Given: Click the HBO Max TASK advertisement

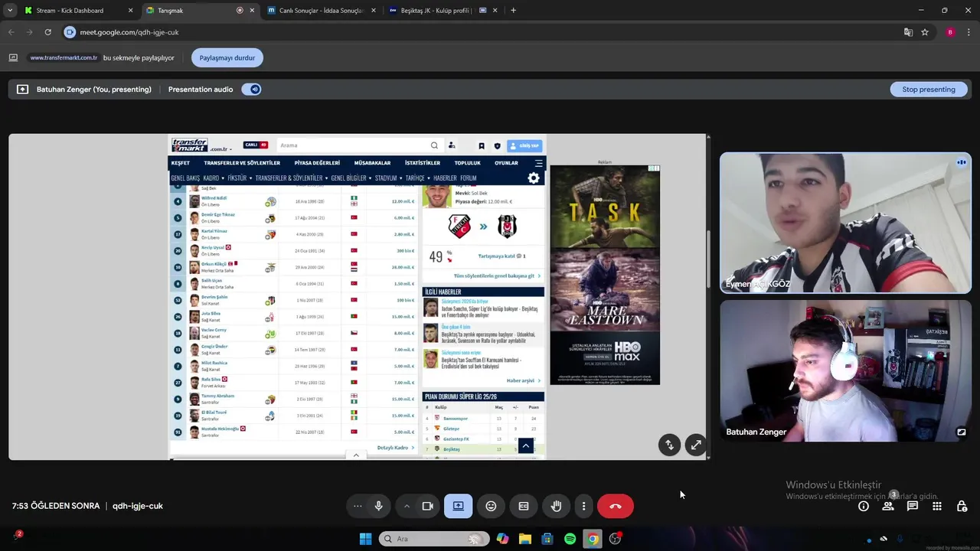Looking at the screenshot, I should pos(605,275).
